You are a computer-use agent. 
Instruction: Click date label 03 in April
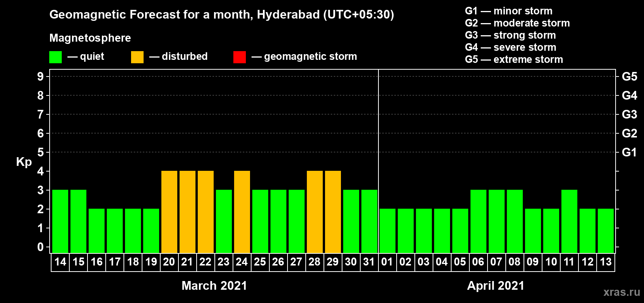tap(424, 262)
